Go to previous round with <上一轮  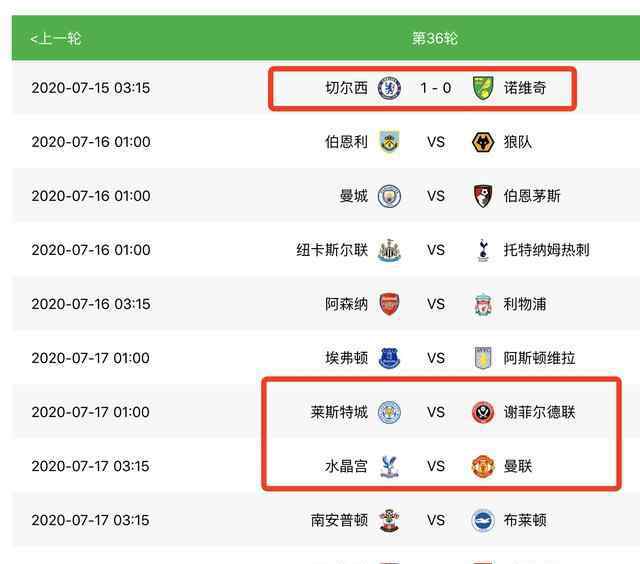click(x=56, y=39)
